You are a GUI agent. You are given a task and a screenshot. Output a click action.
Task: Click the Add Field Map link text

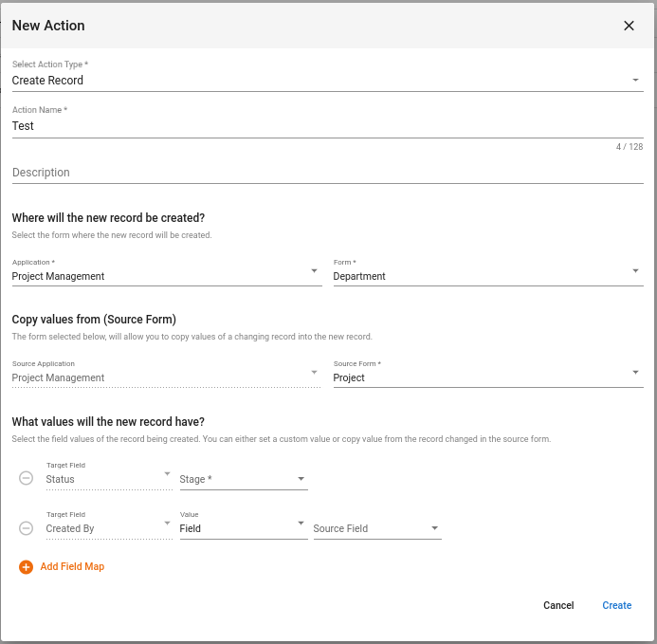pos(72,566)
